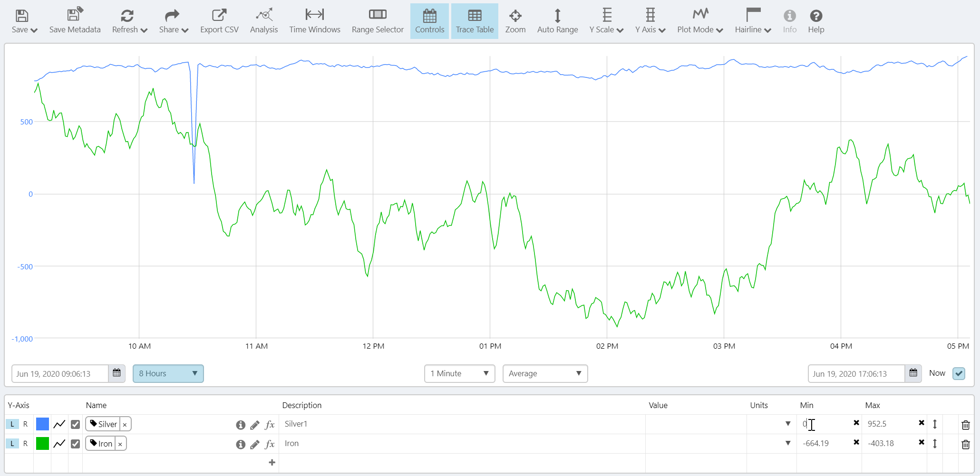Click the blue Silver color swatch
Screen dimensions: 980x476
pyautogui.click(x=42, y=424)
